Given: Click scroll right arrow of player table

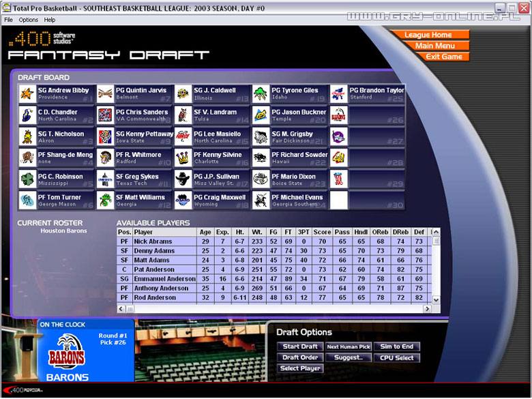Looking at the screenshot, I should click(427, 309).
